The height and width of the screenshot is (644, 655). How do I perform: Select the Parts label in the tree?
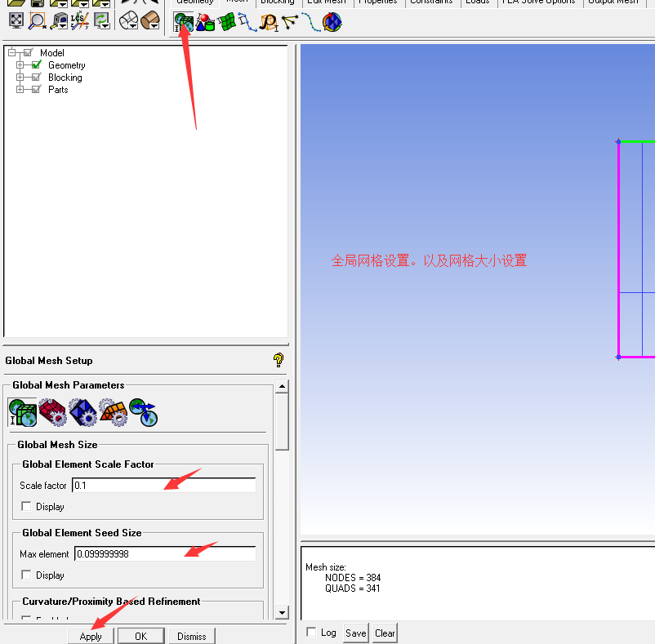click(x=58, y=89)
